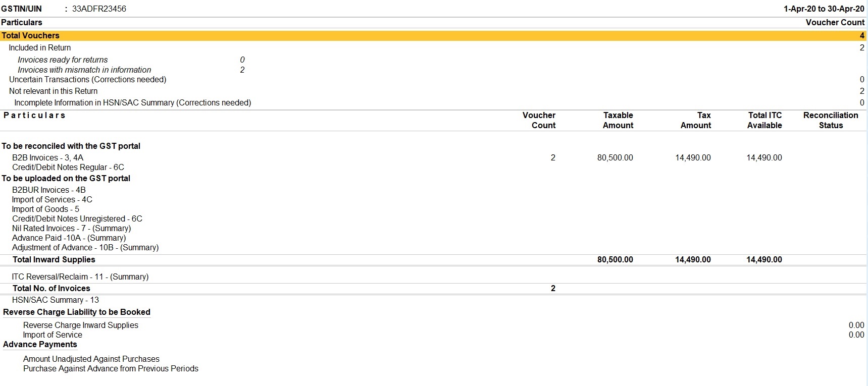Click To be reconciled with the GST portal heading

[x=71, y=146]
